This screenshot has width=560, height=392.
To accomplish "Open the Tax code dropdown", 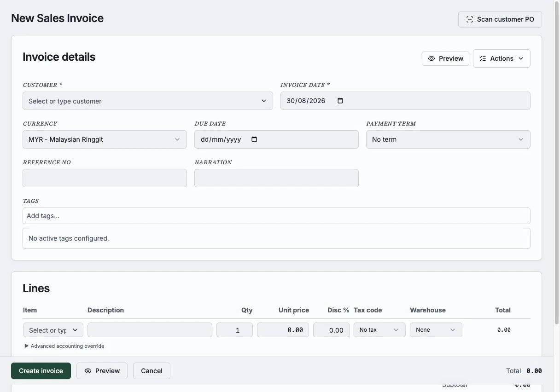I will pos(379,330).
